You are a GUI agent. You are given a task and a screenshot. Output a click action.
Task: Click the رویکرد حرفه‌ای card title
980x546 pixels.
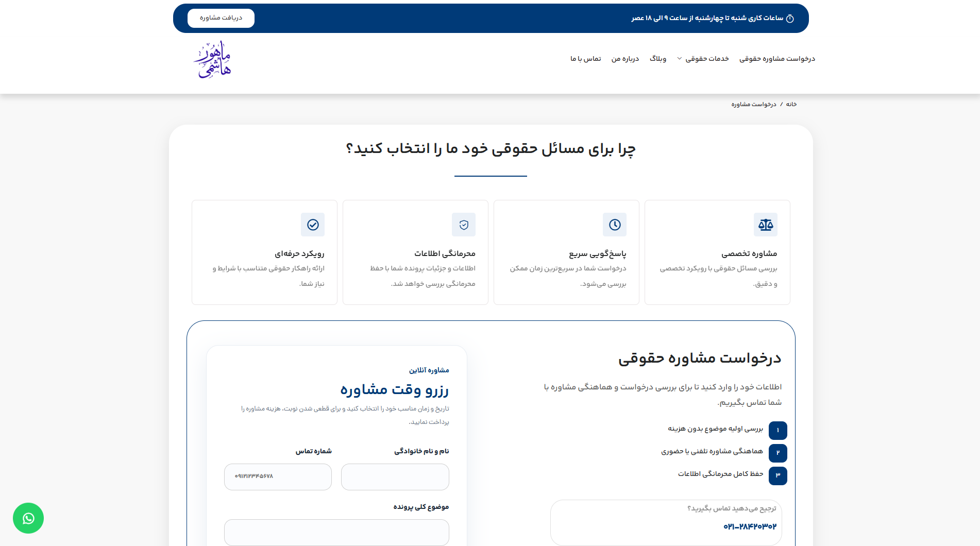click(299, 253)
